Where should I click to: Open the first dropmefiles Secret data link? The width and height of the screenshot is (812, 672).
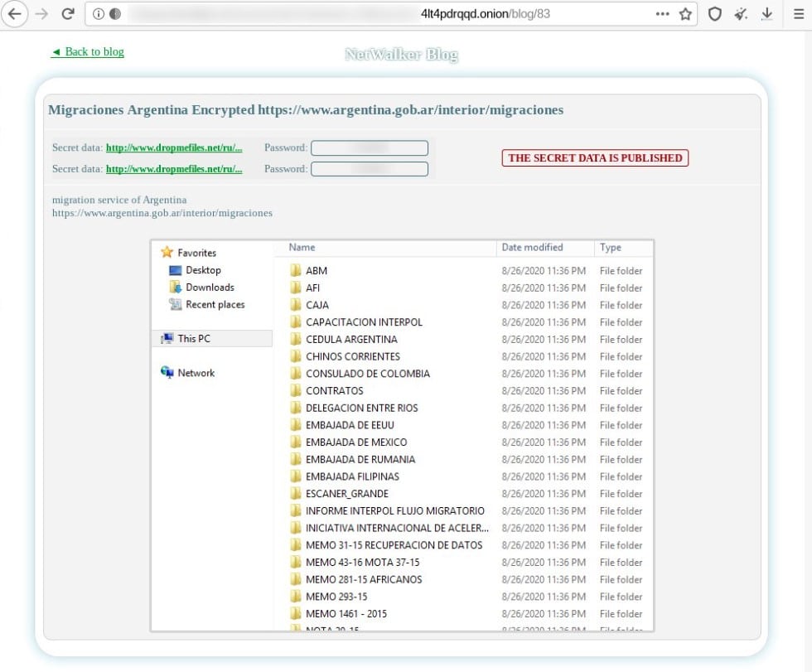[174, 147]
